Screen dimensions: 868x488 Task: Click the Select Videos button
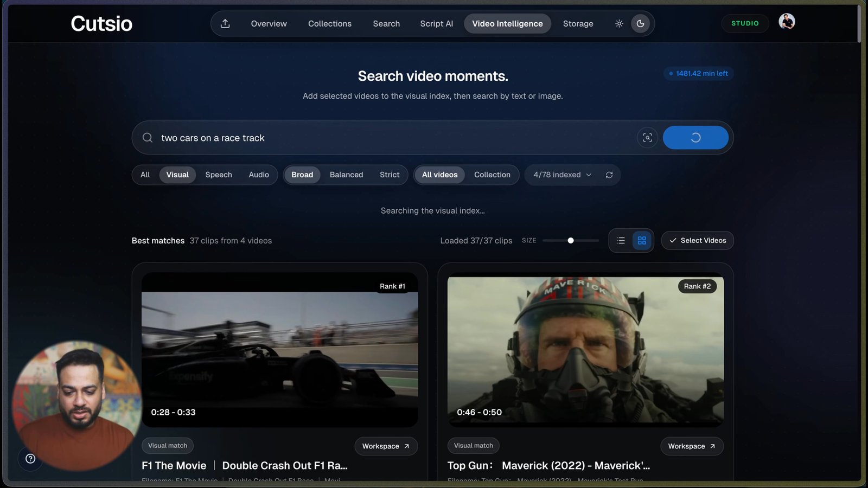pos(697,240)
